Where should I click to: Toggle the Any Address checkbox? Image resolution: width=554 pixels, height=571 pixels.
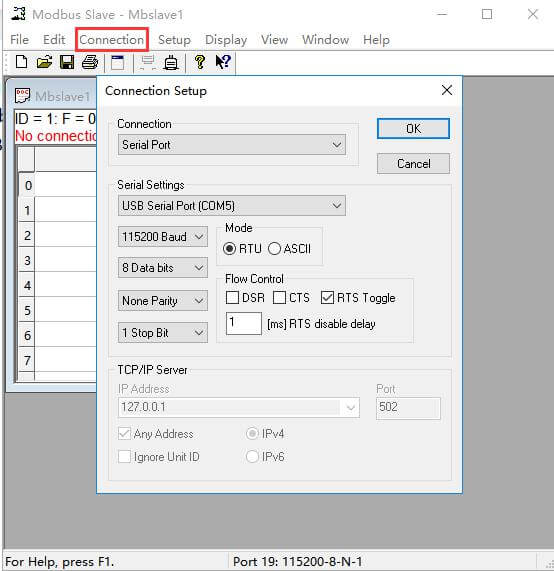click(x=124, y=433)
